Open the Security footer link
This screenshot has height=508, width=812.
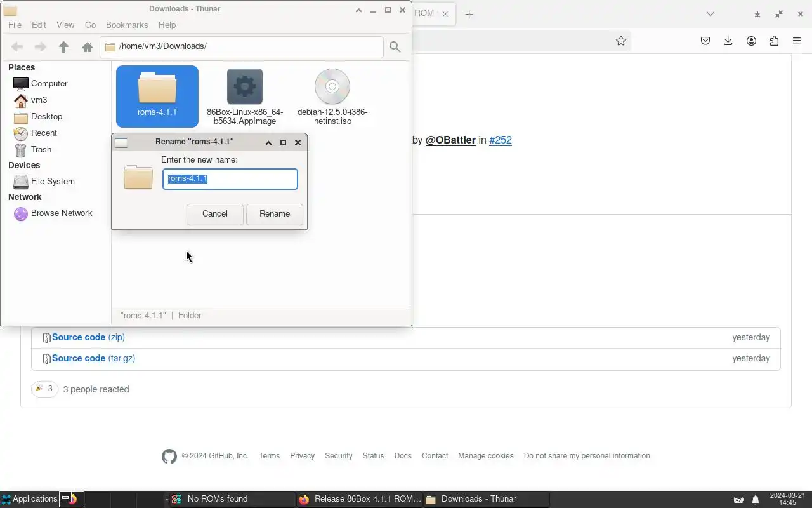point(338,456)
